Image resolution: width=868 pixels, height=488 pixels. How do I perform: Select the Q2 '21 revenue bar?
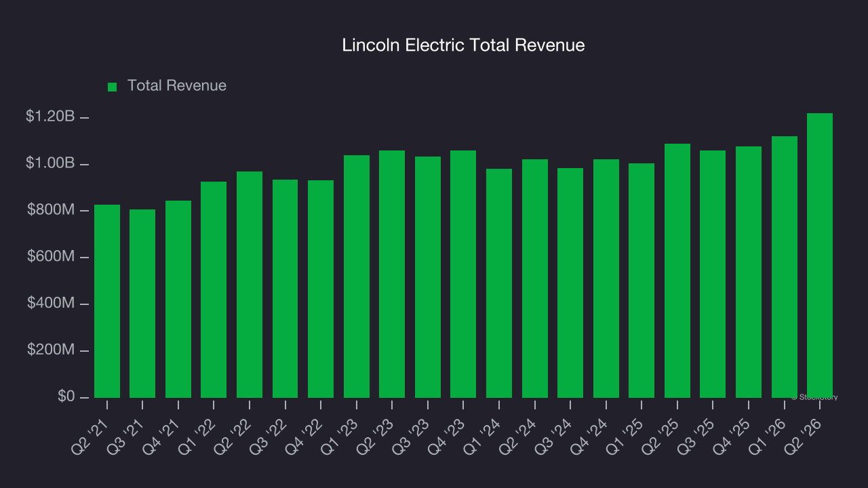(x=107, y=301)
